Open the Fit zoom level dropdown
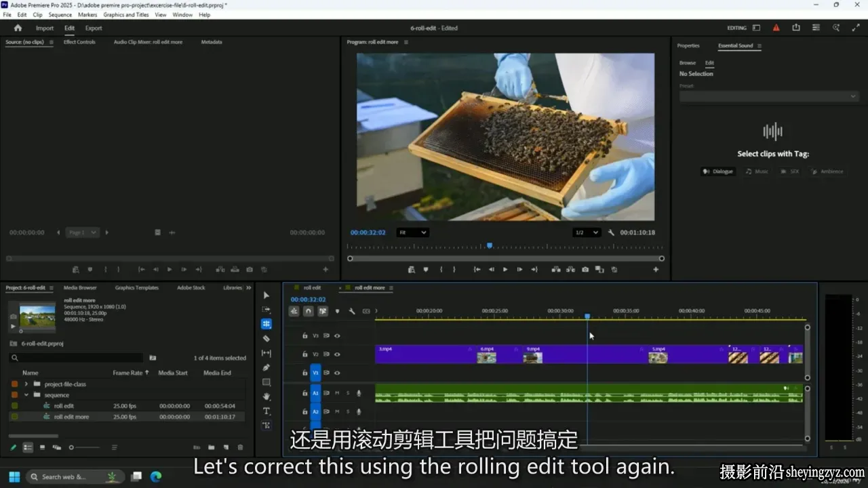This screenshot has height=488, width=868. tap(412, 232)
